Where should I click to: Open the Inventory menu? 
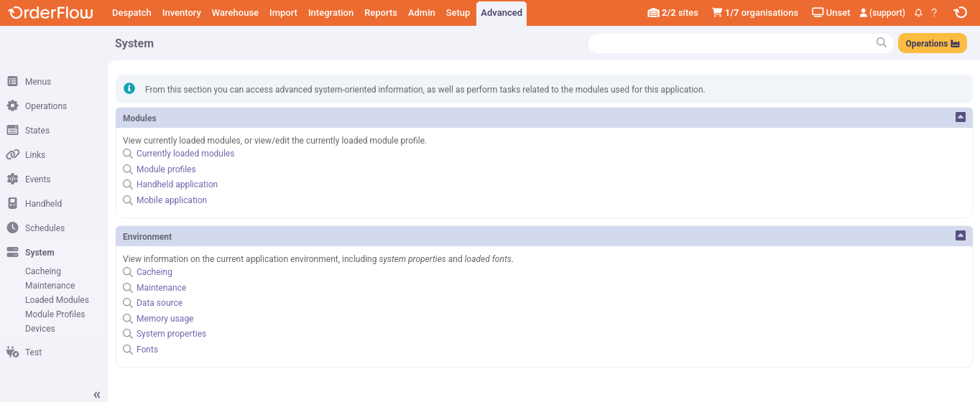click(182, 13)
